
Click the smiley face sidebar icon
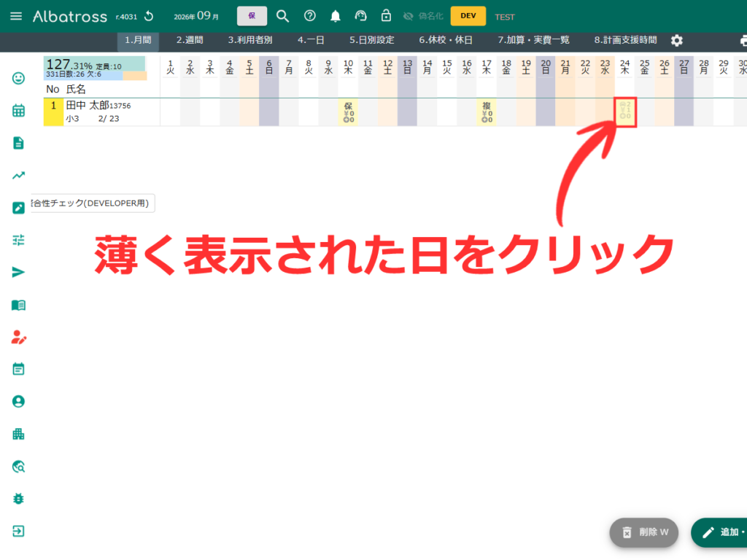[x=18, y=78]
